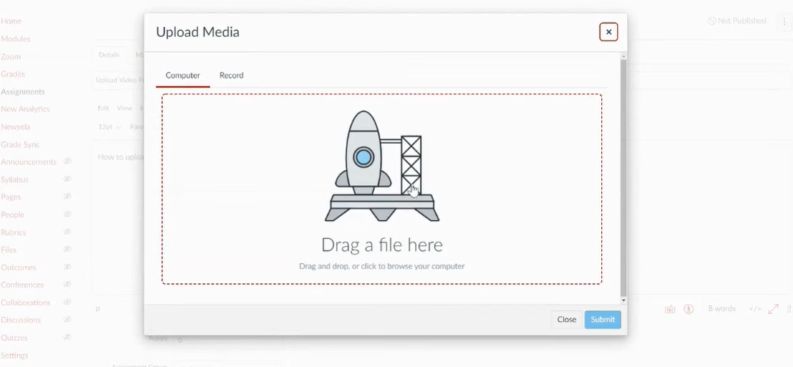Open Settings in the course navigation
793x367 pixels.
click(x=15, y=355)
